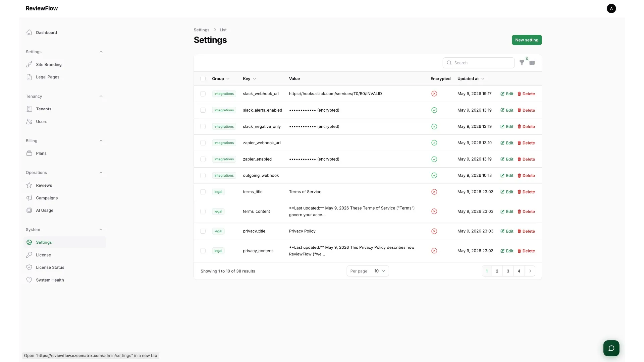Click the search magnifier icon
644x362 pixels.
(x=449, y=63)
